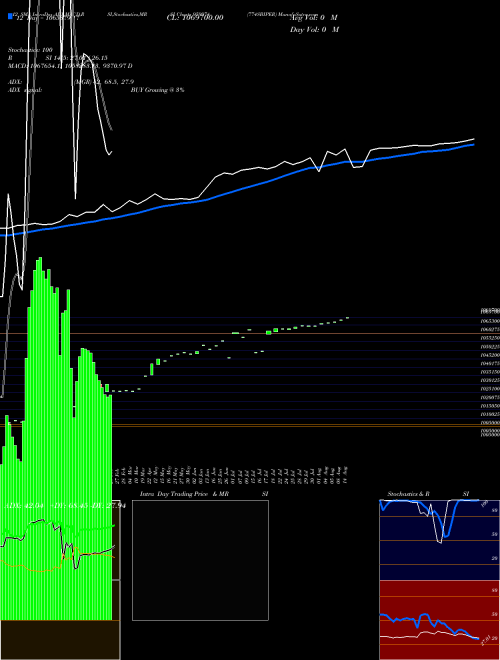Click the ADX/+DY/-DY readout above the ADX panel
Image resolution: width=500 pixels, height=660 pixels.
pyautogui.click(x=65, y=506)
